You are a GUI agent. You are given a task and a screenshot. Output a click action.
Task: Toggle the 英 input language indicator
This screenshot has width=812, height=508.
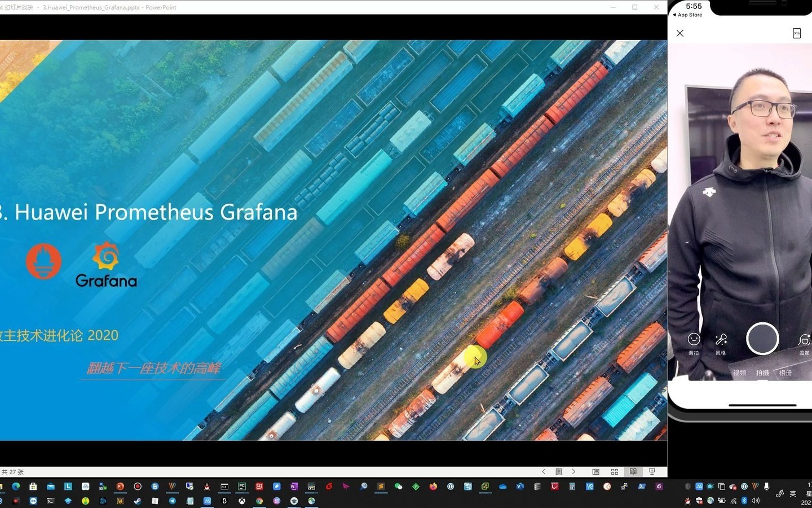click(793, 493)
